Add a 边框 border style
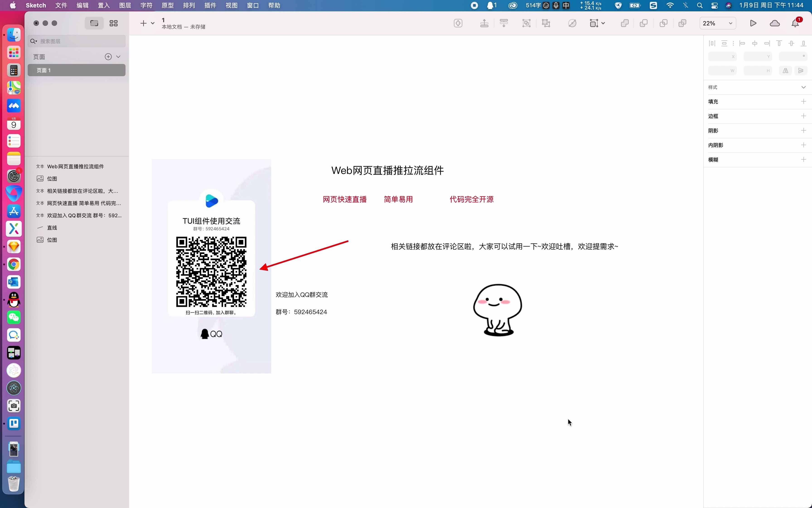 point(803,116)
